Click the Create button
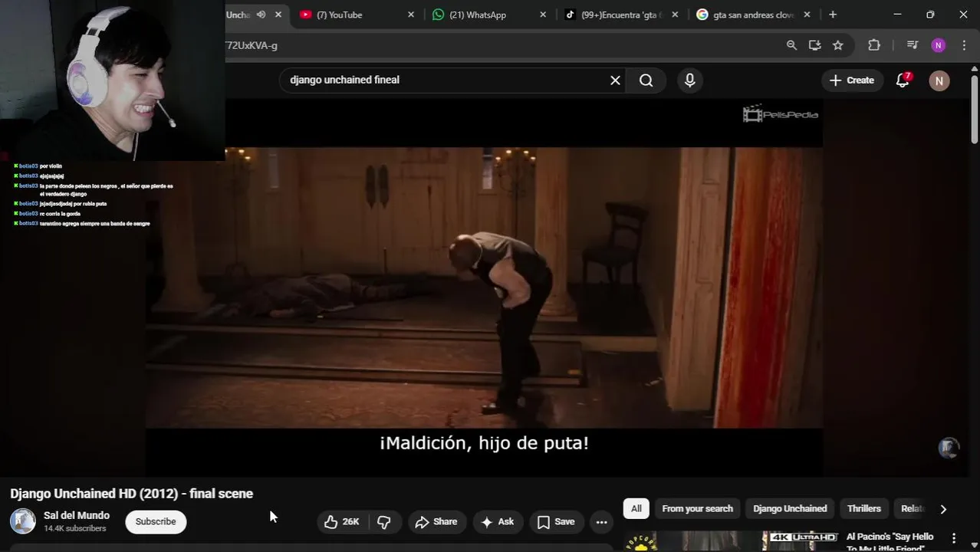The image size is (980, 552). [852, 80]
